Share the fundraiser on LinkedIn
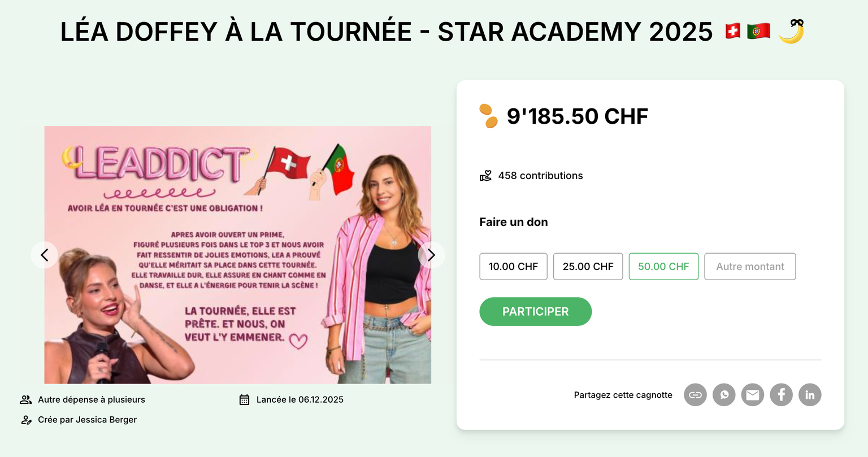Image resolution: width=868 pixels, height=457 pixels. (810, 395)
